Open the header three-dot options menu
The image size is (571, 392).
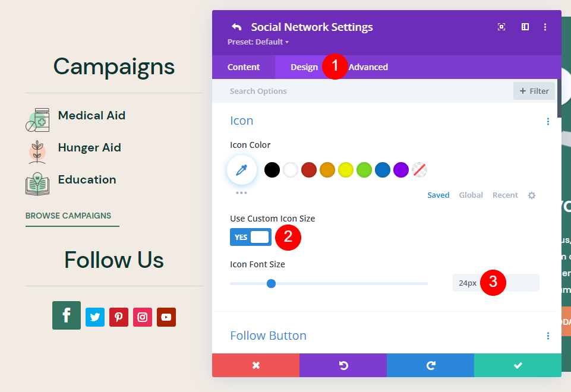[x=545, y=27]
